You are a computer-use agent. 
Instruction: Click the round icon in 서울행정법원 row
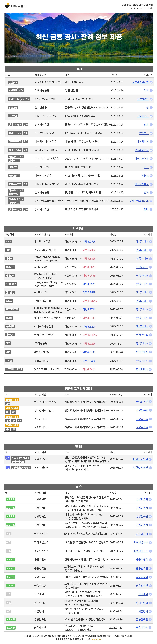tap(151, 459)
